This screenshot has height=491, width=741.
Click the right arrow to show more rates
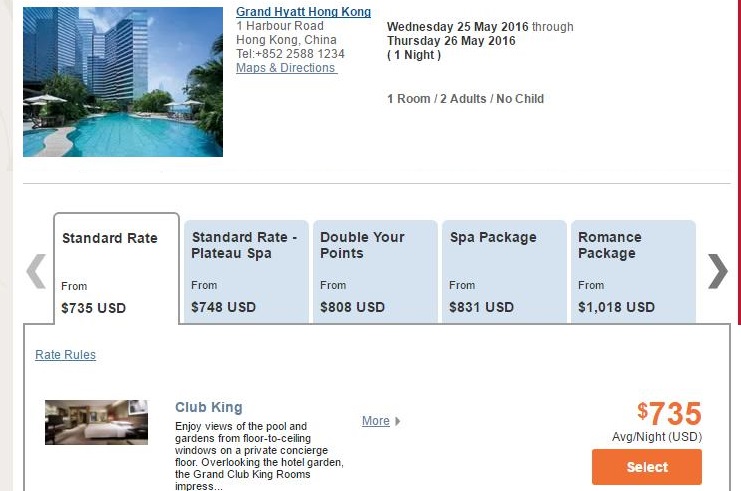tap(717, 271)
